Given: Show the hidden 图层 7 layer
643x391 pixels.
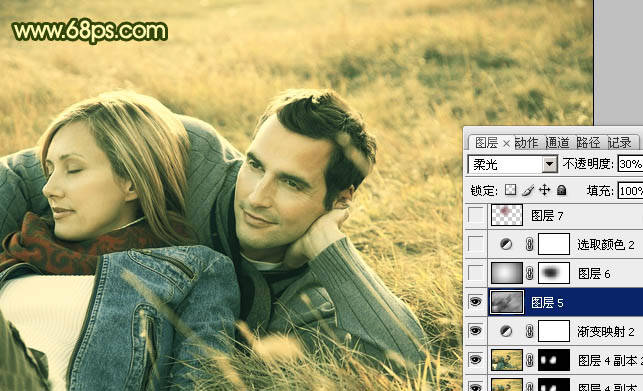Looking at the screenshot, I should pos(476,215).
